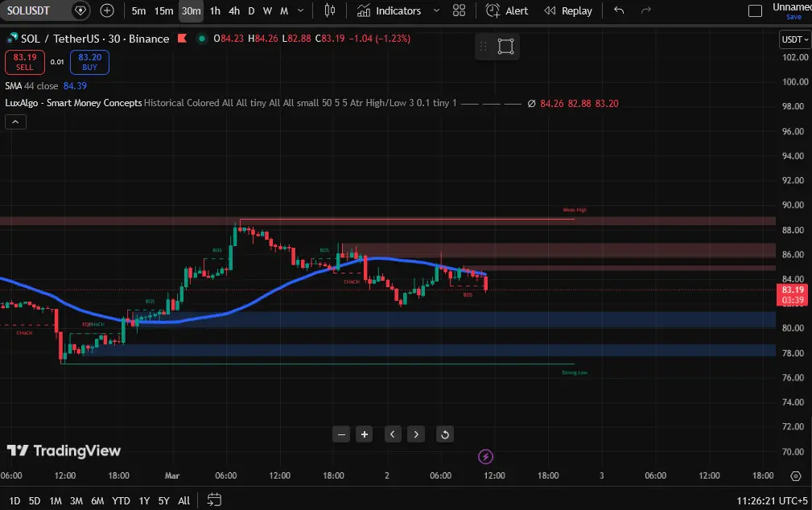Select the LuxAlgo Smart Money Concepts legend
The width and height of the screenshot is (812, 510).
click(x=73, y=103)
